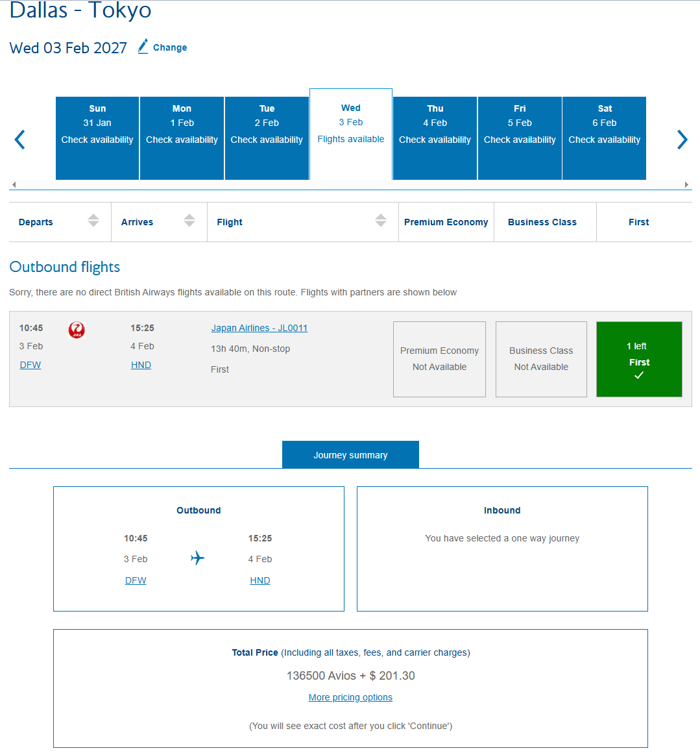Click HND link in Outbound summary box
The height and width of the screenshot is (755, 700).
259,580
